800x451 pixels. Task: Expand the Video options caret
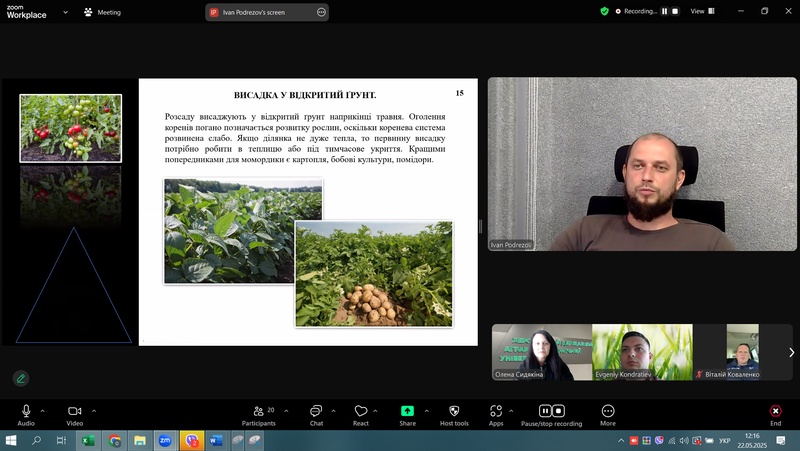pyautogui.click(x=94, y=411)
